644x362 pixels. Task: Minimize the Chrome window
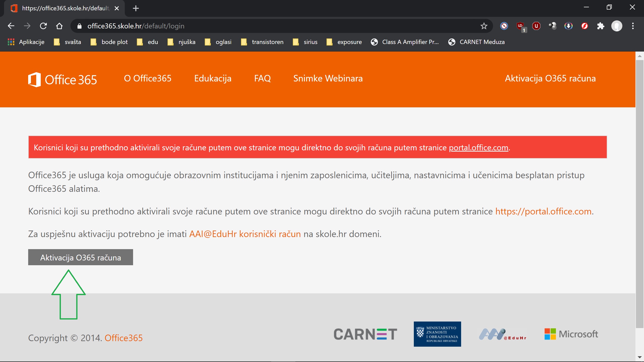(x=586, y=7)
